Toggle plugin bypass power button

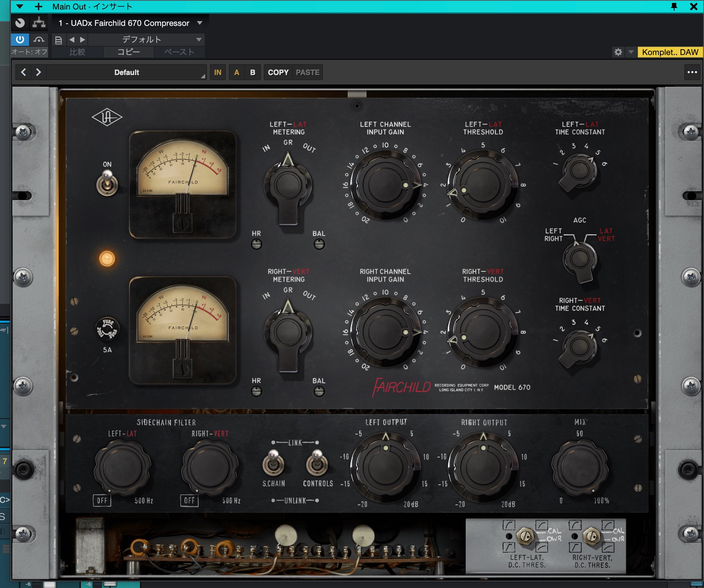click(x=20, y=39)
